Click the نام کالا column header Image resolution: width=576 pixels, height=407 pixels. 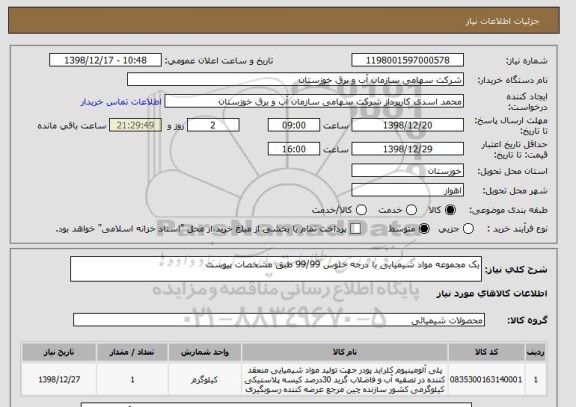pyautogui.click(x=345, y=352)
